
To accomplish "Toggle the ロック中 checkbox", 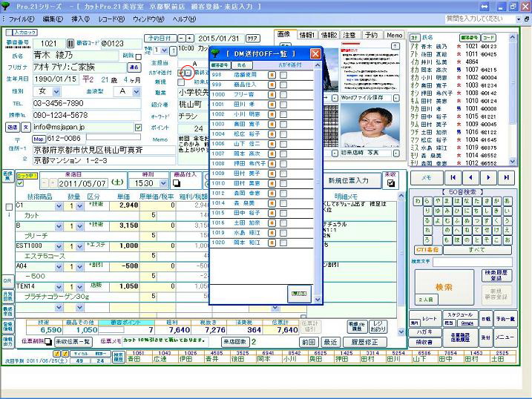I will coord(20,183).
